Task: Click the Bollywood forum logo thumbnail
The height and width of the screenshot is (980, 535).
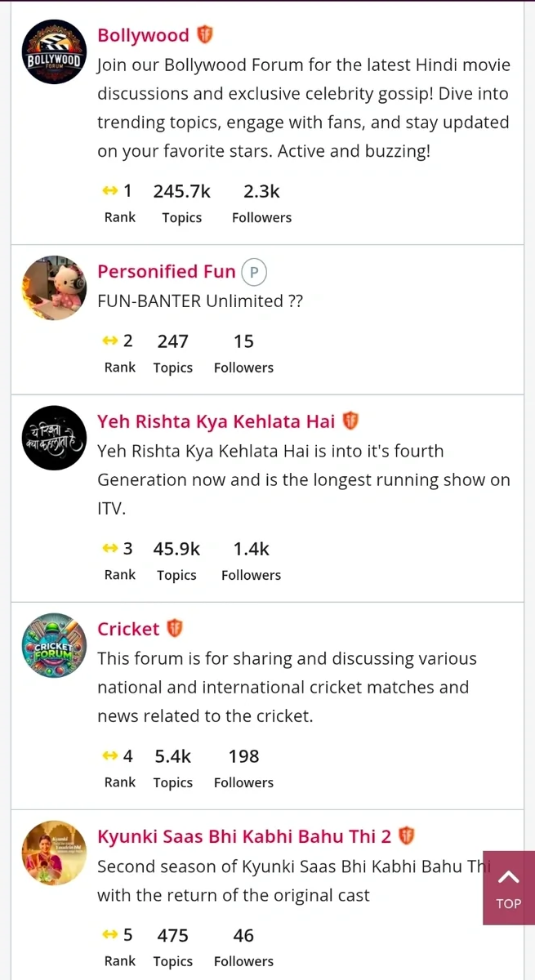Action: point(54,52)
